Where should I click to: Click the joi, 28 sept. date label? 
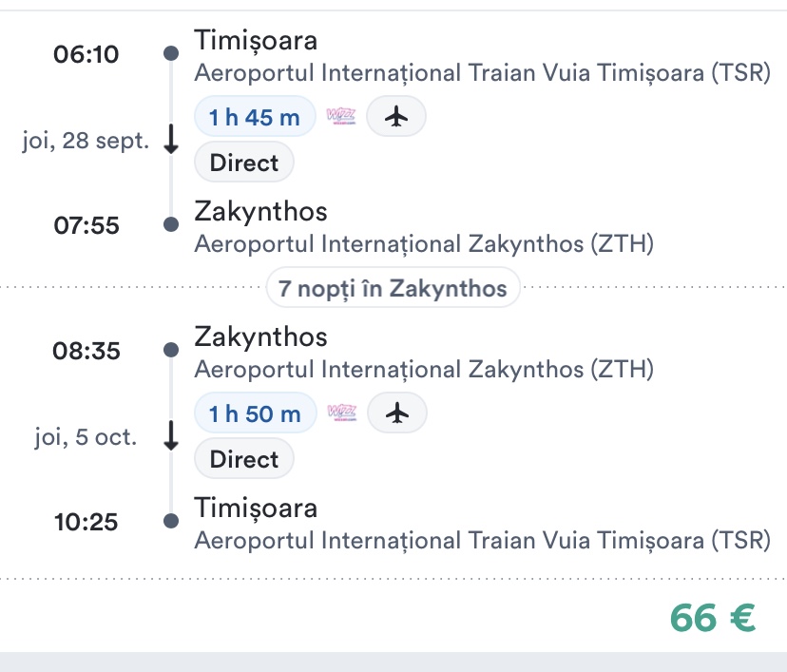pyautogui.click(x=86, y=142)
